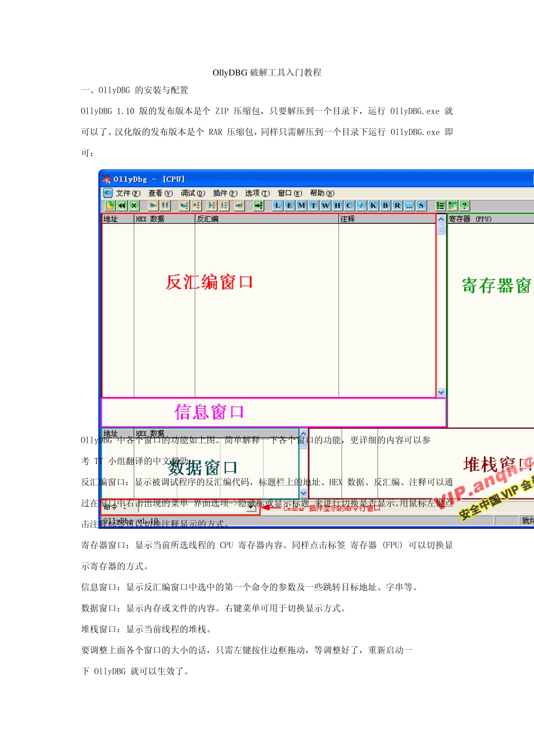Screen dimensions: 534x756
Task: Click the disassembly scrollbar thumb
Action: click(441, 229)
